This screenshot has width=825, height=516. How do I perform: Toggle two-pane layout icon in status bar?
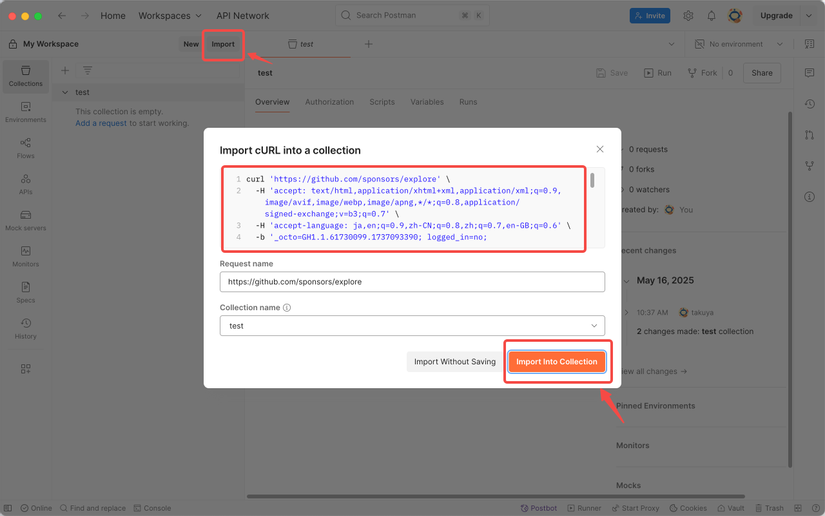coord(798,508)
